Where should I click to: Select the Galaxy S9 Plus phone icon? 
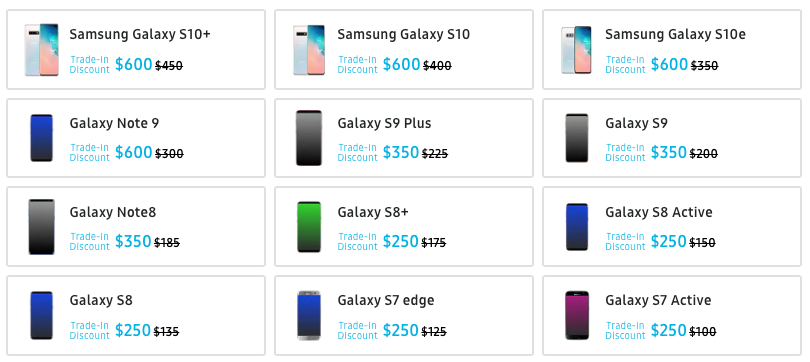click(309, 138)
